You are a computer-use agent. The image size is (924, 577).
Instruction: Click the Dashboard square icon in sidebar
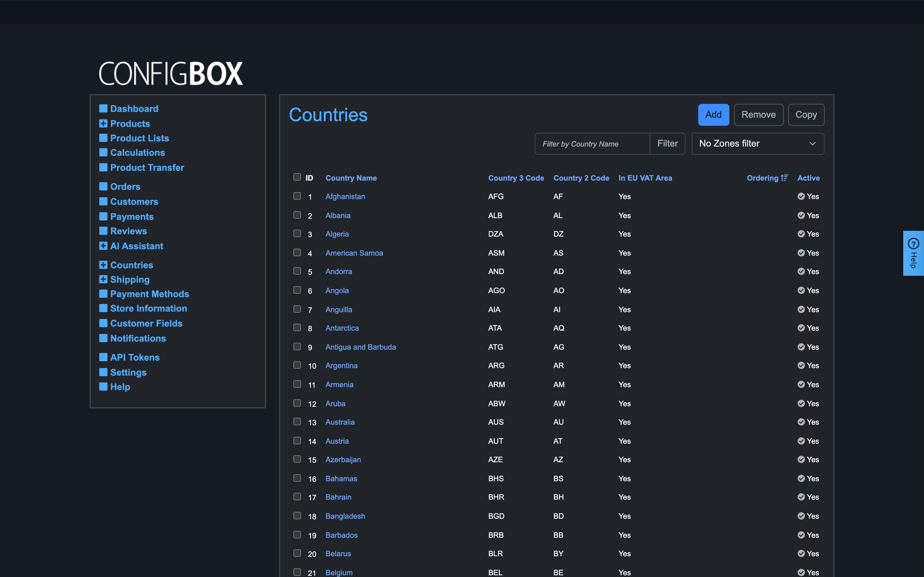click(x=103, y=108)
